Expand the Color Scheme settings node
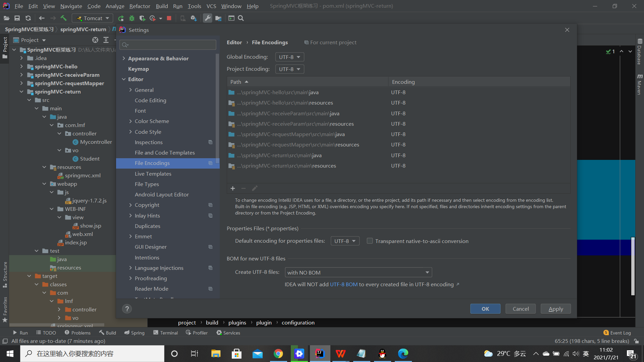 point(130,121)
